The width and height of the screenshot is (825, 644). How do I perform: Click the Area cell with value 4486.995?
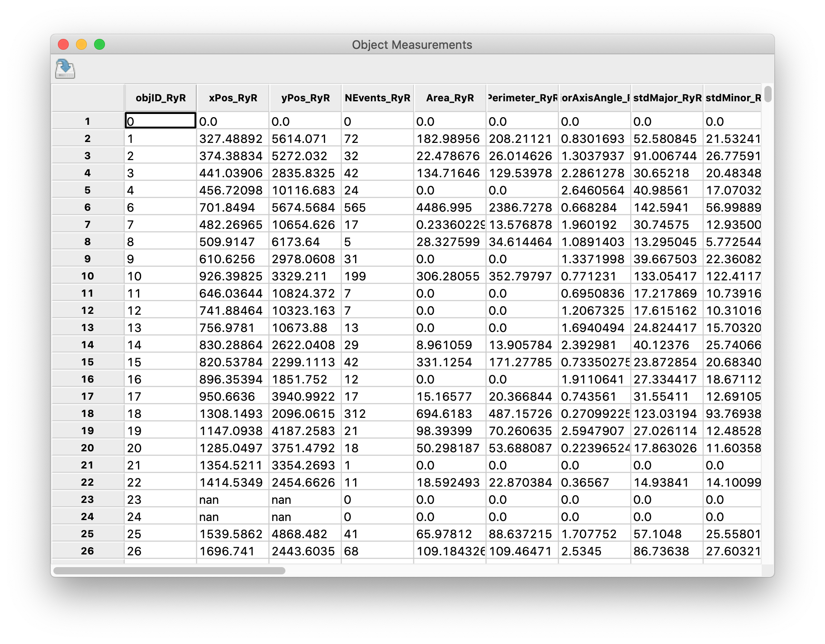pyautogui.click(x=450, y=207)
